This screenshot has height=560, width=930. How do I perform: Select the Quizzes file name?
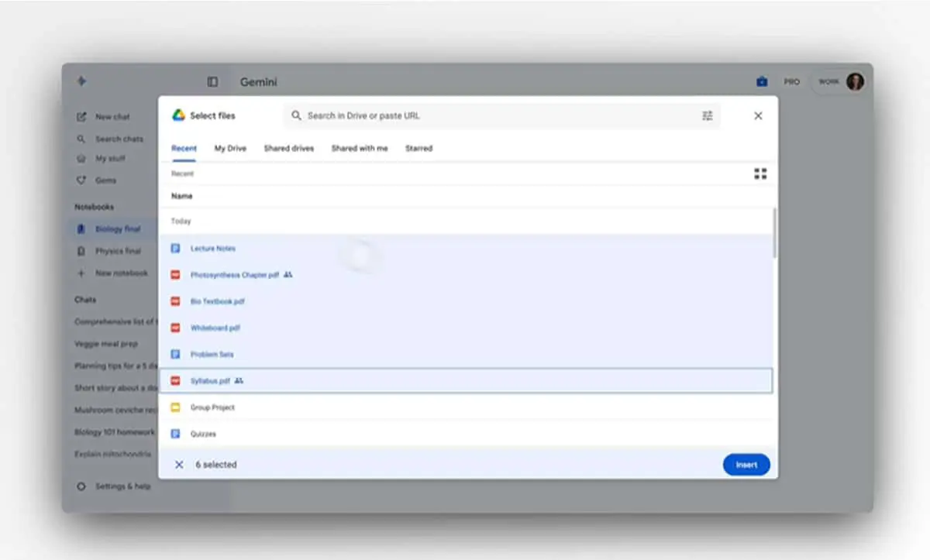pos(203,434)
